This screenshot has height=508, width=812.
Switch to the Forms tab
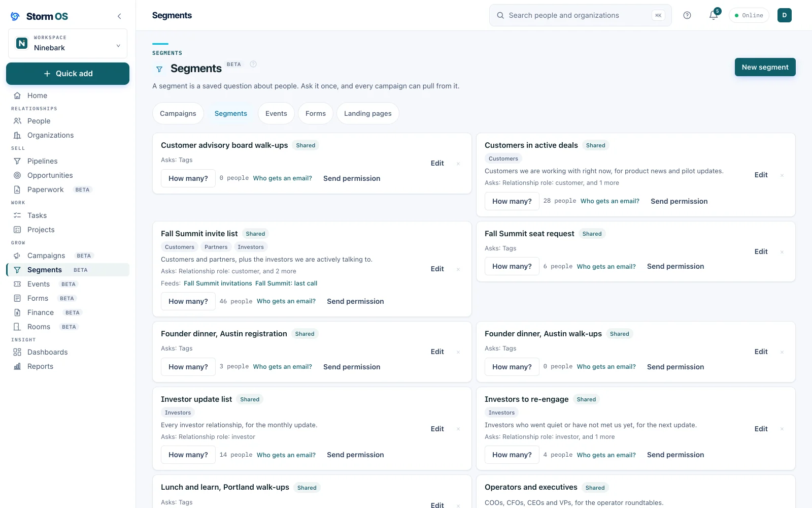click(x=316, y=113)
